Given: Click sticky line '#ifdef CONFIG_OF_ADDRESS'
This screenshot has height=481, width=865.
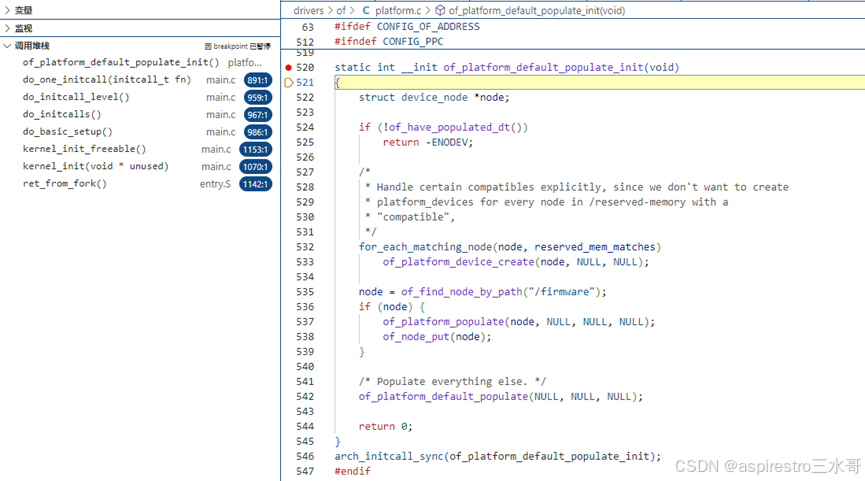Looking at the screenshot, I should (x=407, y=26).
